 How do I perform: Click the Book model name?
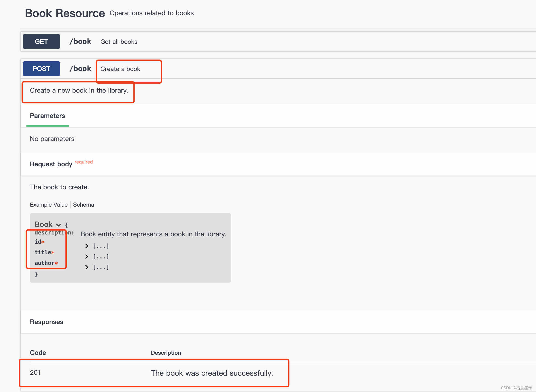(44, 224)
